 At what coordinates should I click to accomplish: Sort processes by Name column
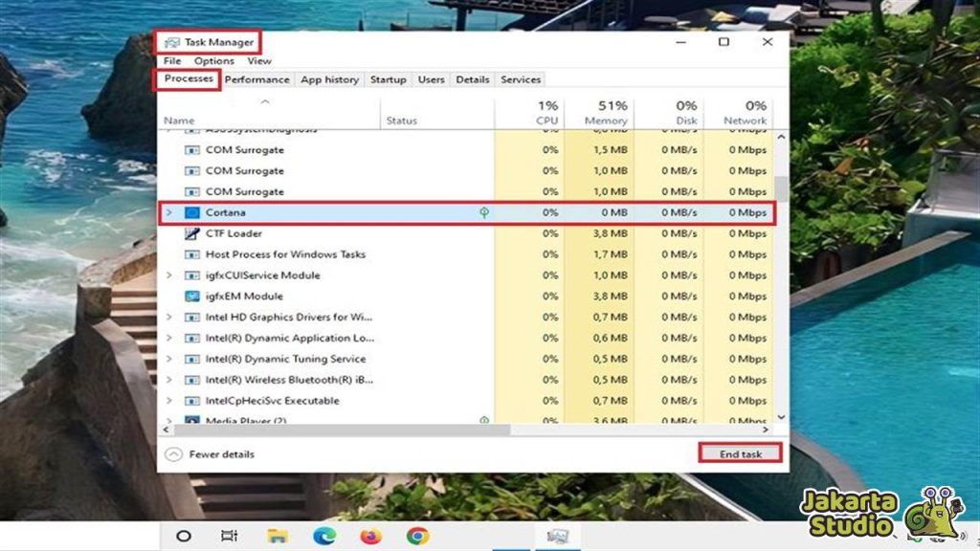(269, 115)
